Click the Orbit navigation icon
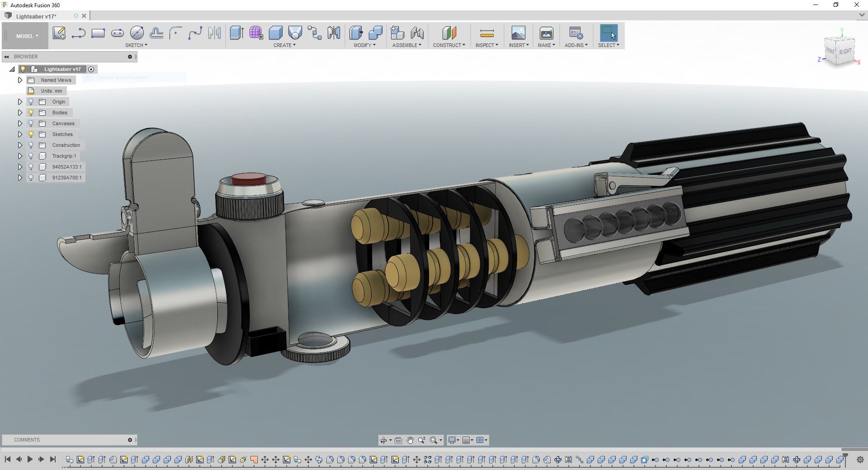 383,440
